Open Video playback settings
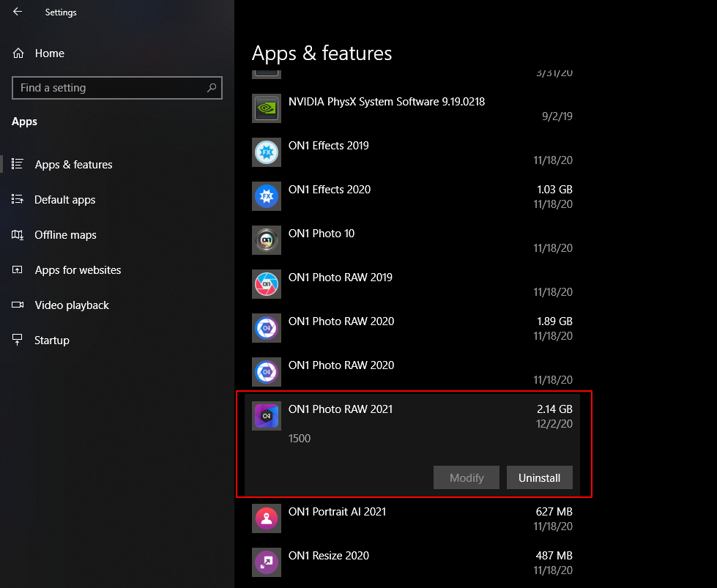Image resolution: width=717 pixels, height=588 pixels. pyautogui.click(x=72, y=305)
